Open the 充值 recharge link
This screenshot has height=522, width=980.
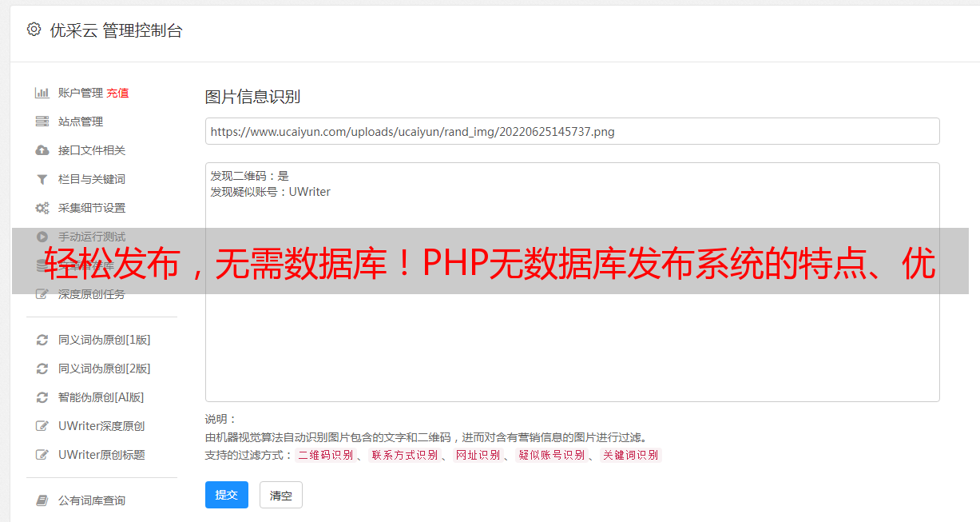[117, 93]
